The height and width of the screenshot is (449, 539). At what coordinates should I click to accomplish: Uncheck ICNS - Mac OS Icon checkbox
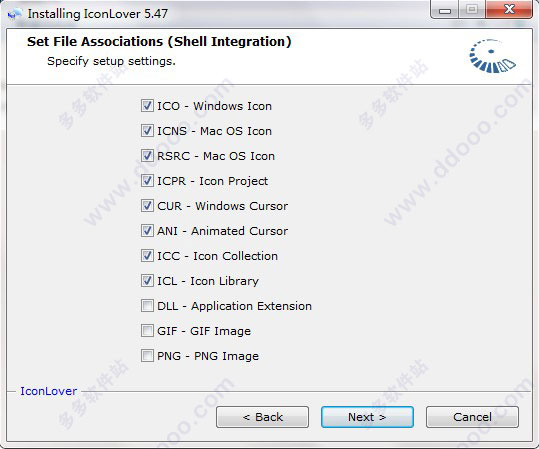(x=147, y=131)
